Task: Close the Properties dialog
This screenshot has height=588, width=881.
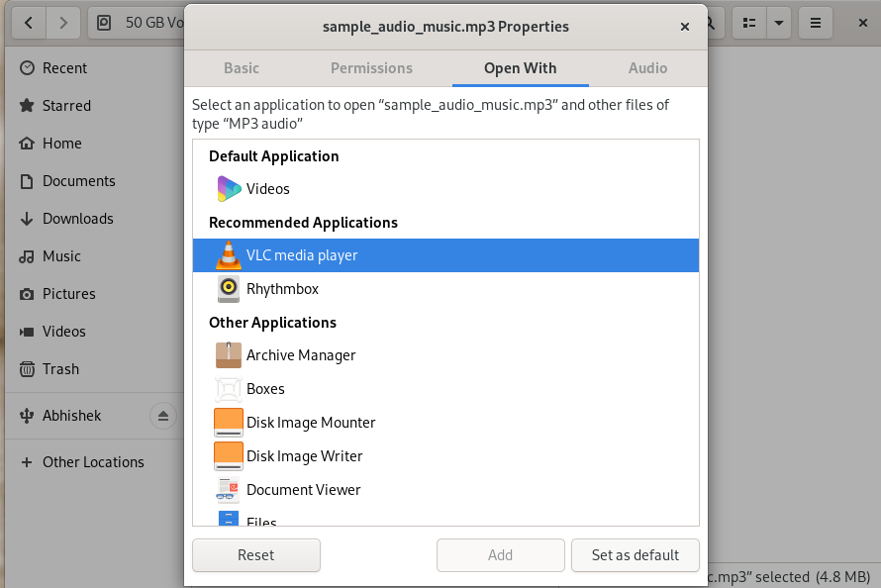Action: pyautogui.click(x=684, y=27)
